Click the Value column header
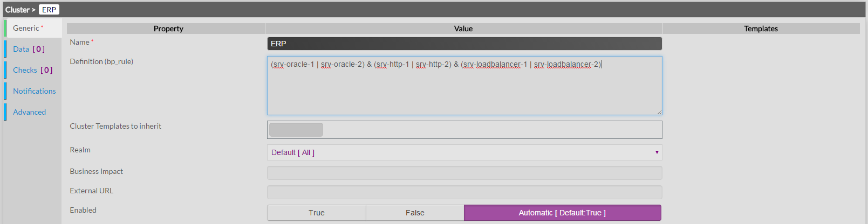The height and width of the screenshot is (224, 868). [x=463, y=29]
